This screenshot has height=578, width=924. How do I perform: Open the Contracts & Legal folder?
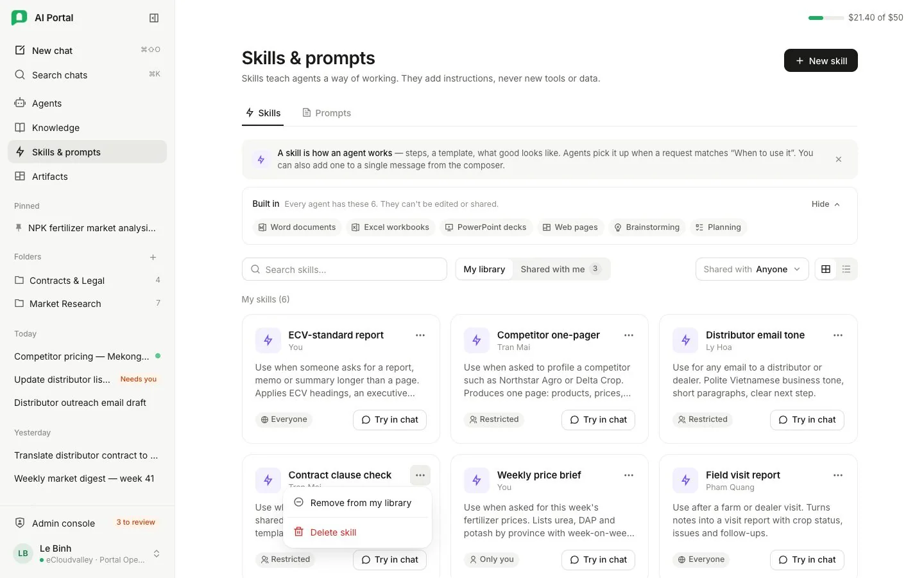[x=87, y=280]
